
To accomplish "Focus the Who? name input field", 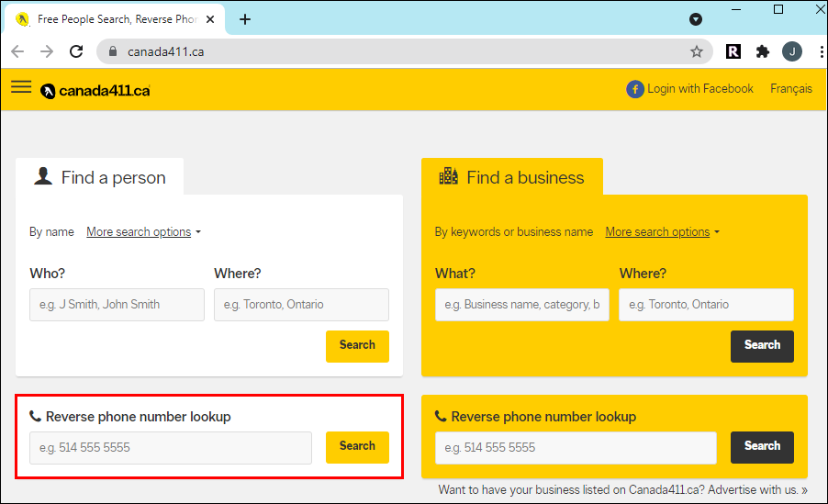I will click(x=117, y=305).
